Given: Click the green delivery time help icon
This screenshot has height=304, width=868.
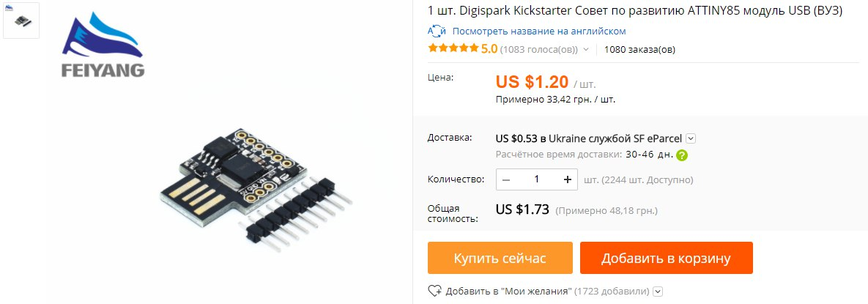Looking at the screenshot, I should click(682, 155).
